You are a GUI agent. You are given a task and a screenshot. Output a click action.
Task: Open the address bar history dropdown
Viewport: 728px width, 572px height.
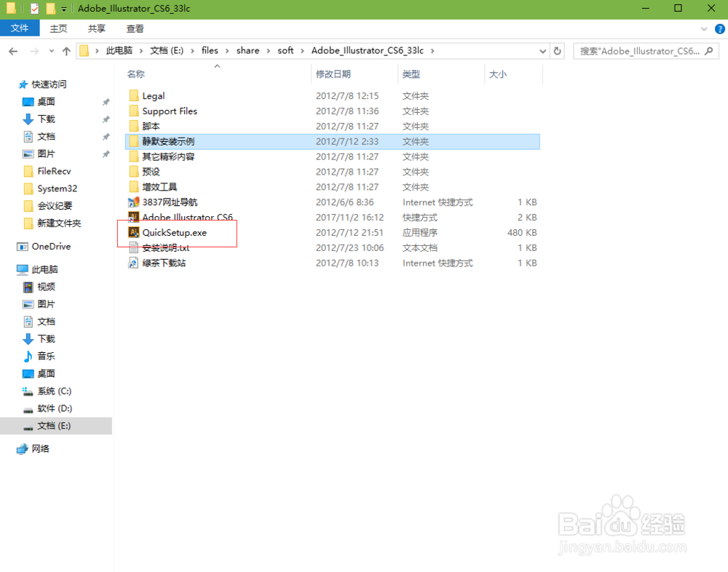point(542,51)
